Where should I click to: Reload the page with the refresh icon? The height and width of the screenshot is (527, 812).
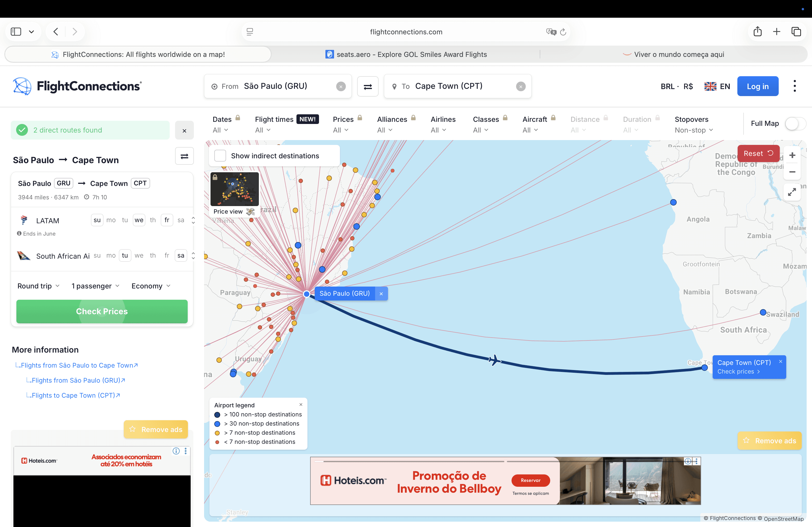[563, 32]
